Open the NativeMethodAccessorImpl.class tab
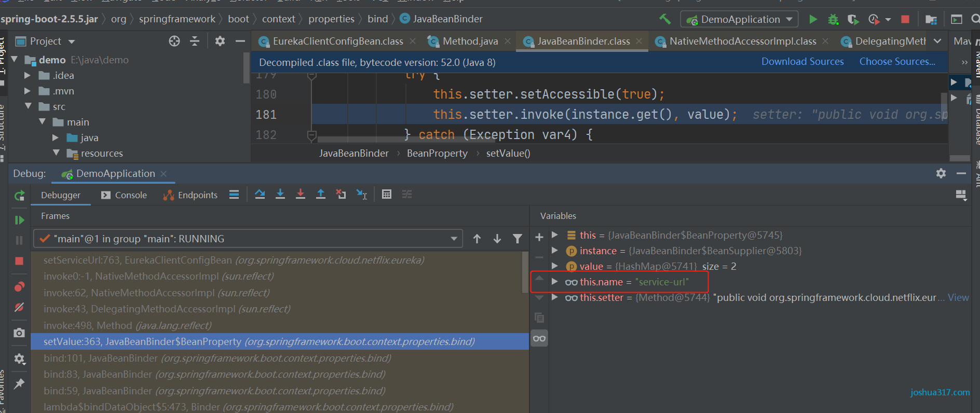This screenshot has height=413, width=980. [742, 41]
